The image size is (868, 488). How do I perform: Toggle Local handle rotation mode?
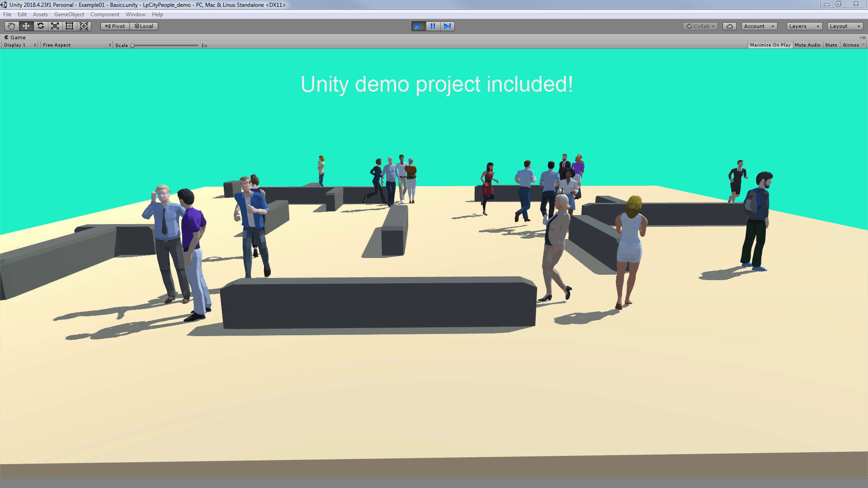(144, 26)
